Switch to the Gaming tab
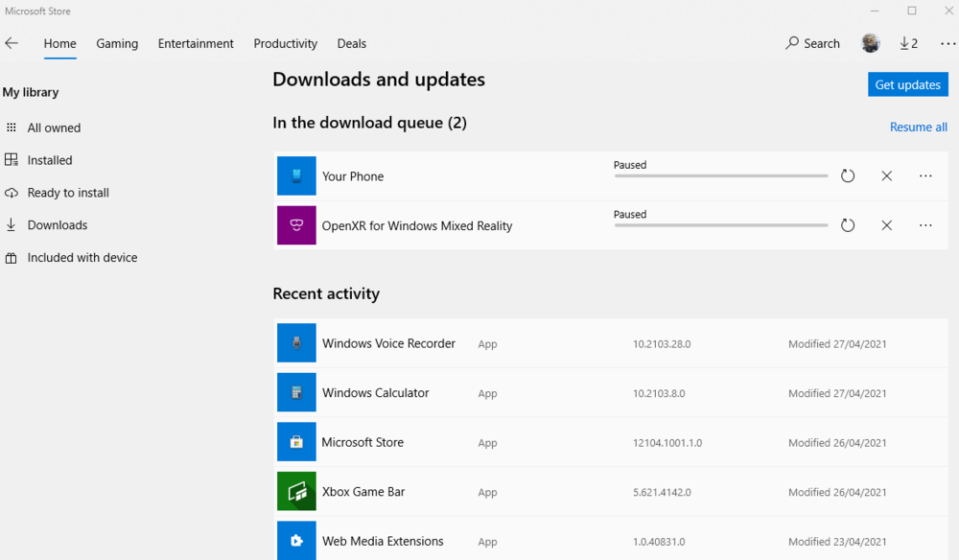The image size is (959, 560). coord(117,43)
